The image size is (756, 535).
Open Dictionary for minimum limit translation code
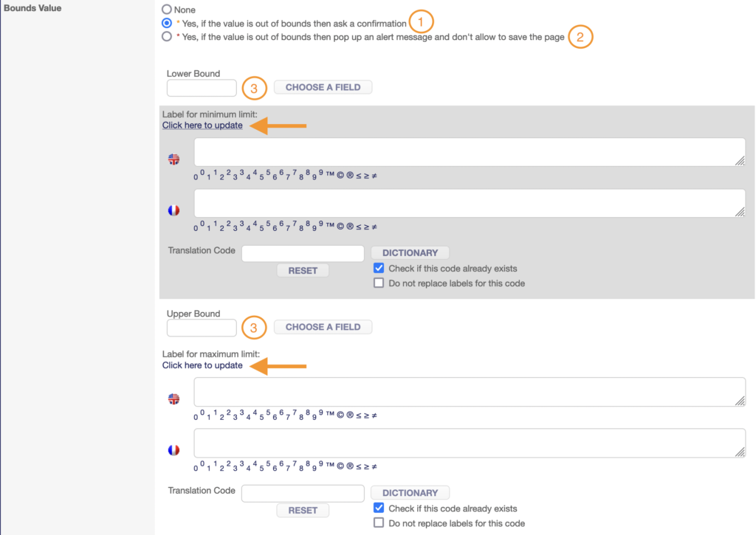click(410, 253)
